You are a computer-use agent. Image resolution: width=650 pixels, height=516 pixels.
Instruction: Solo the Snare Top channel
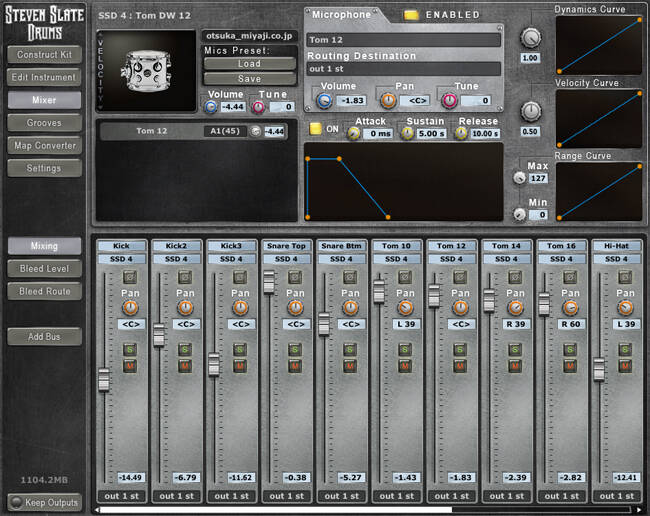click(x=295, y=349)
